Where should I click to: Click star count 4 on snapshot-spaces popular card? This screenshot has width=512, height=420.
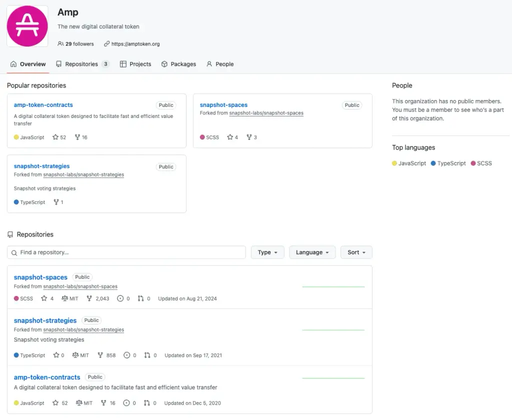(x=232, y=137)
